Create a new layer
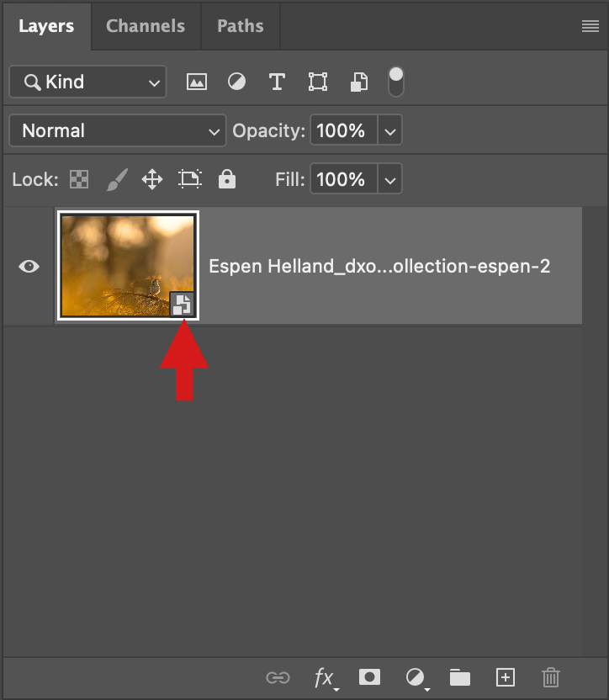This screenshot has height=700, width=609. tap(506, 677)
